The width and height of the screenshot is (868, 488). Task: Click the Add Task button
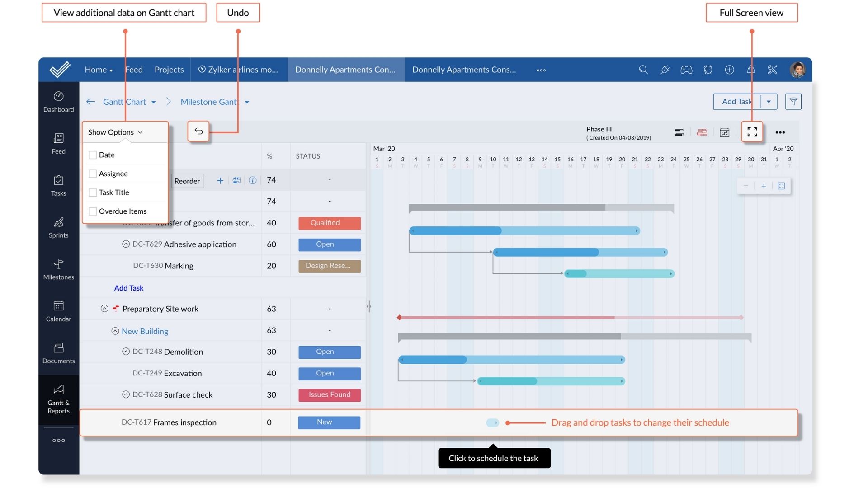pyautogui.click(x=737, y=101)
